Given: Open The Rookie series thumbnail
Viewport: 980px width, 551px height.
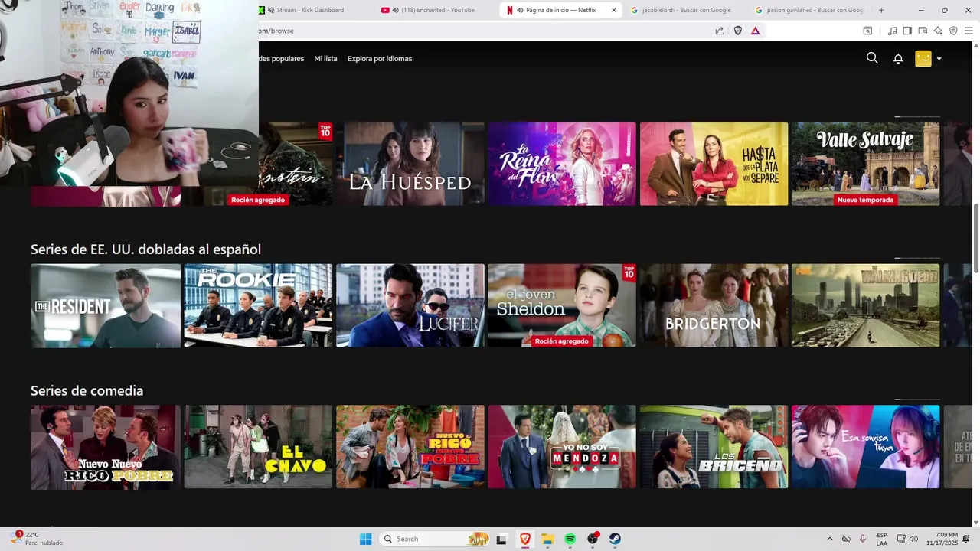Looking at the screenshot, I should [258, 306].
